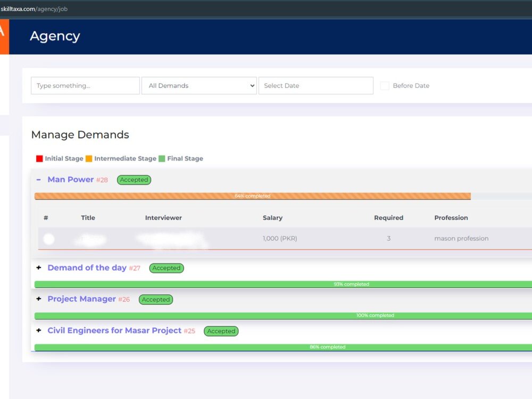
Task: Click the mason profession cell
Action: click(x=461, y=238)
